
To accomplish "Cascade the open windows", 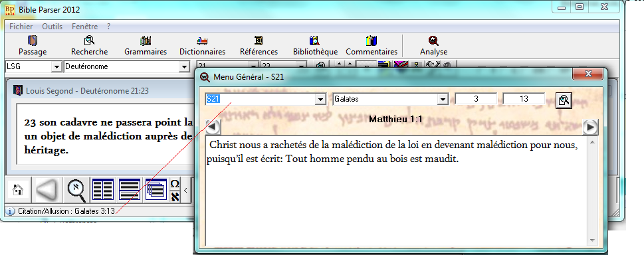I will point(156,190).
